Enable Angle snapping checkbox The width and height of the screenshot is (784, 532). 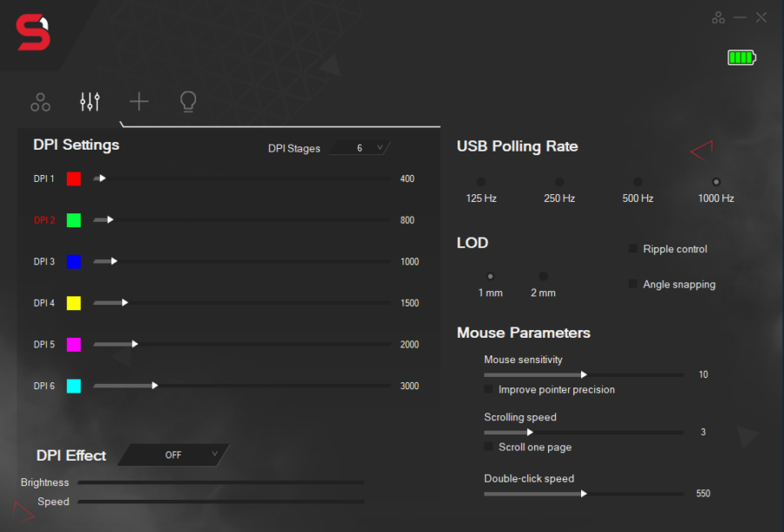[633, 284]
